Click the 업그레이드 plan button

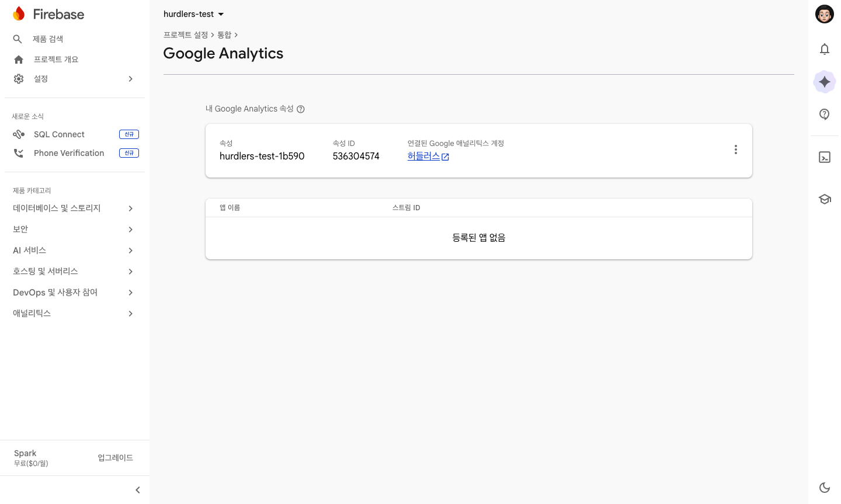tap(116, 458)
